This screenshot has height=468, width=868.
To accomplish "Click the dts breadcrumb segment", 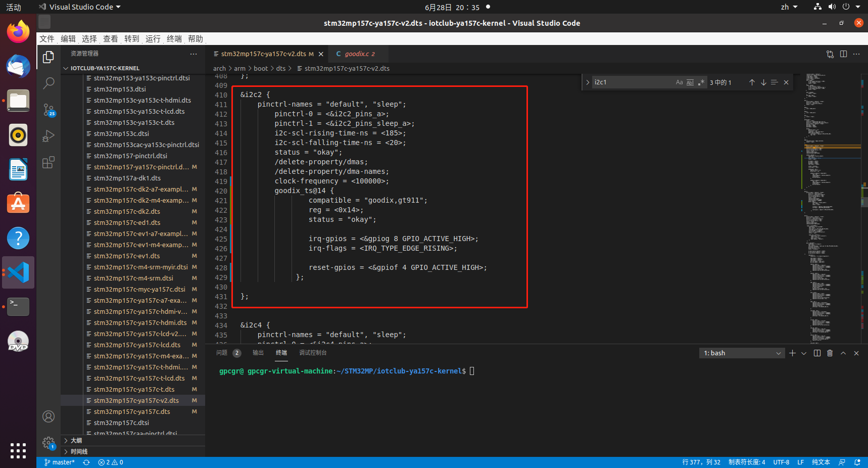I will coord(281,68).
